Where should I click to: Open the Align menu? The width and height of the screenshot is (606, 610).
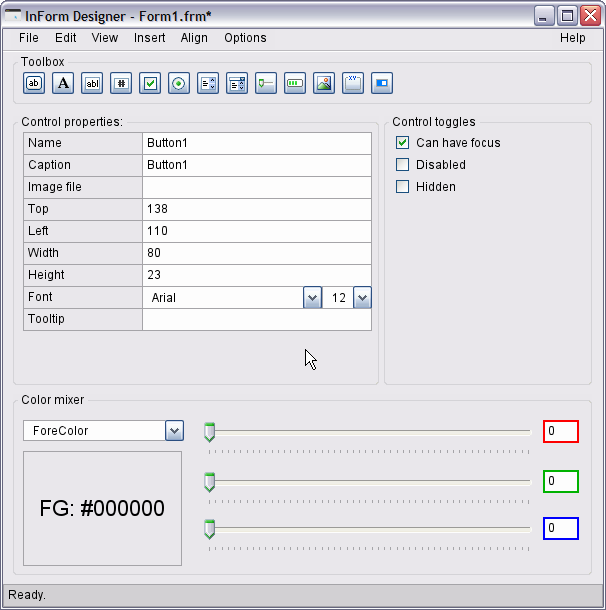point(194,38)
